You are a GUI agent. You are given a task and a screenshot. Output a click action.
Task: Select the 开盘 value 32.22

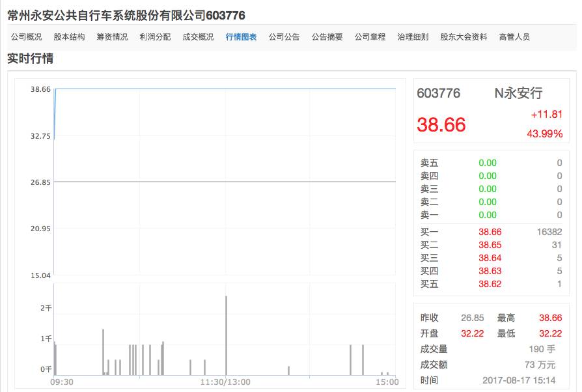pyautogui.click(x=473, y=333)
